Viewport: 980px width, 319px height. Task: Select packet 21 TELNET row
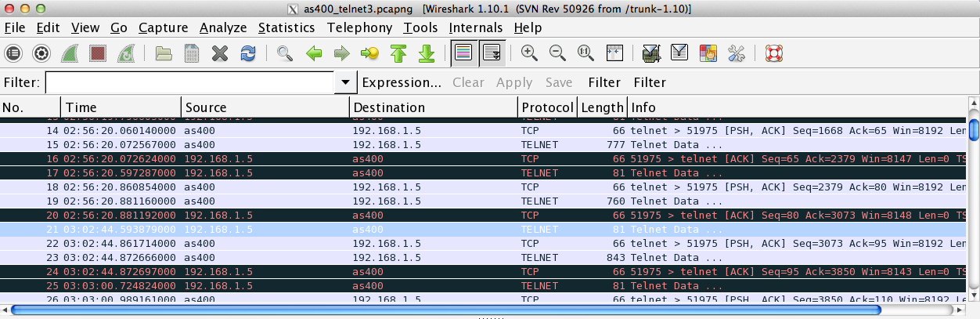[x=483, y=229]
